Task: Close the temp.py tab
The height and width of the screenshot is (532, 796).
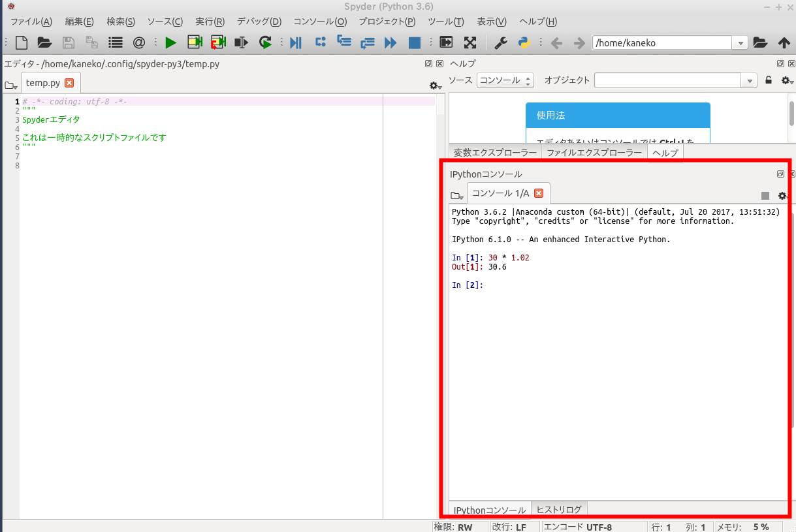Action: [69, 83]
